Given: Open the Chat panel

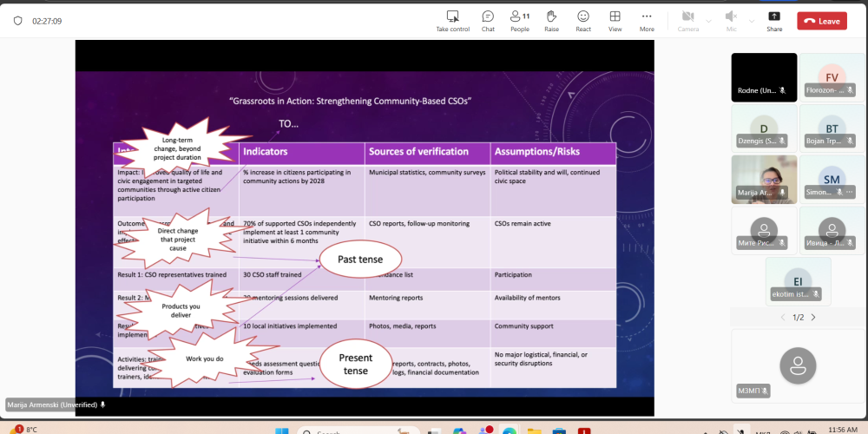Looking at the screenshot, I should (488, 21).
